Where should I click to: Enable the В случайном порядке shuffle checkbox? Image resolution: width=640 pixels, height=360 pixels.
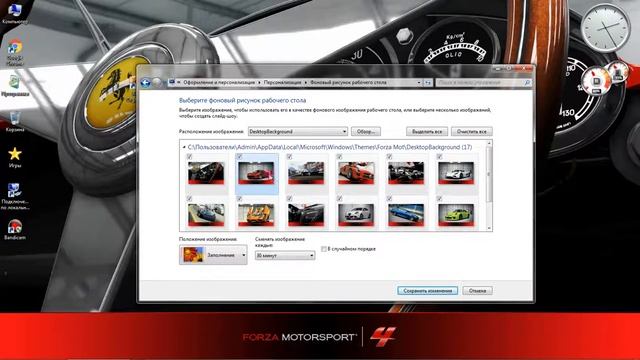[x=324, y=249]
